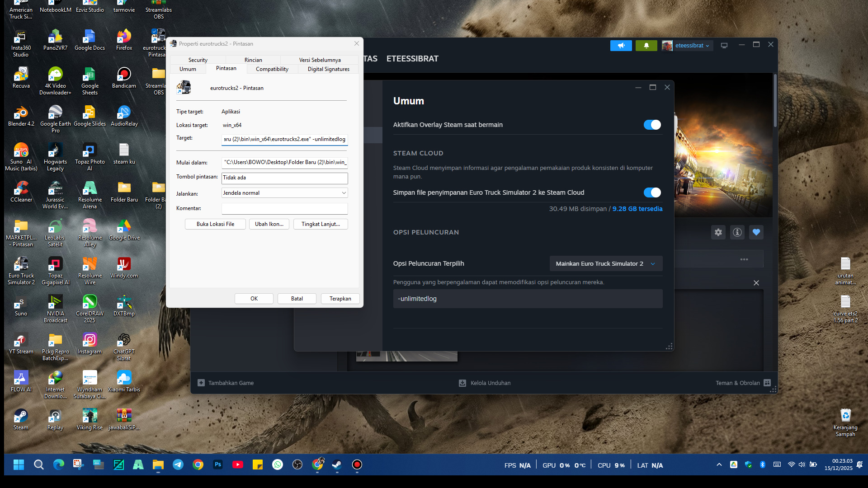Select the CorelDRAW 2025 desktop icon

(90, 309)
